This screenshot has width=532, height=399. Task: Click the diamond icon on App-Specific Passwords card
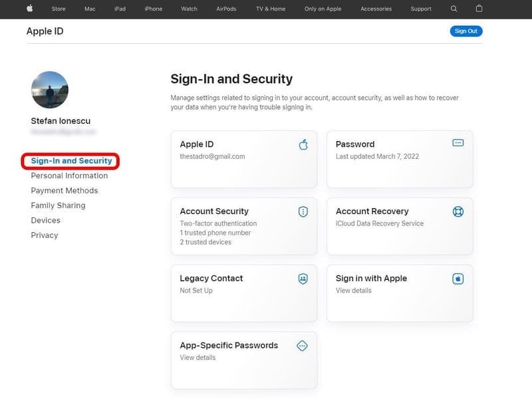coord(302,346)
